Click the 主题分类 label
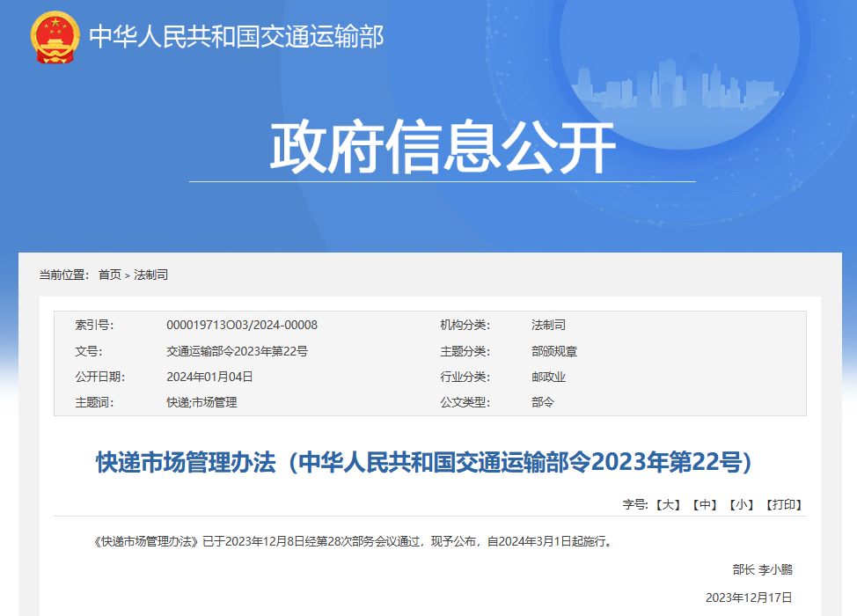Viewport: 857px width, 616px height. pyautogui.click(x=465, y=351)
